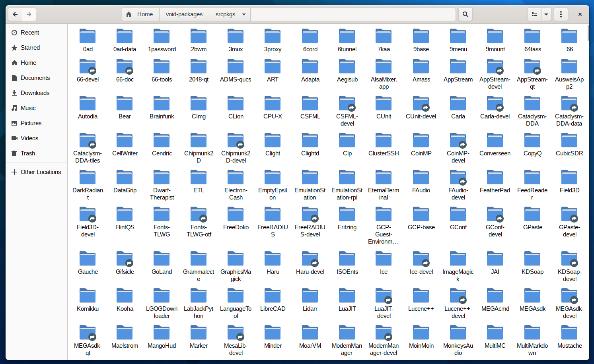Image resolution: width=594 pixels, height=364 pixels.
Task: Open Other Locations in the sidebar
Action: point(37,172)
